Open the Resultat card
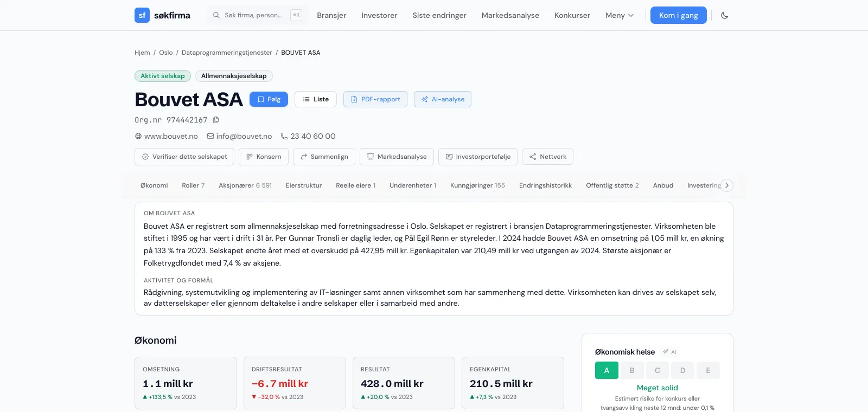This screenshot has width=868, height=412. point(404,383)
